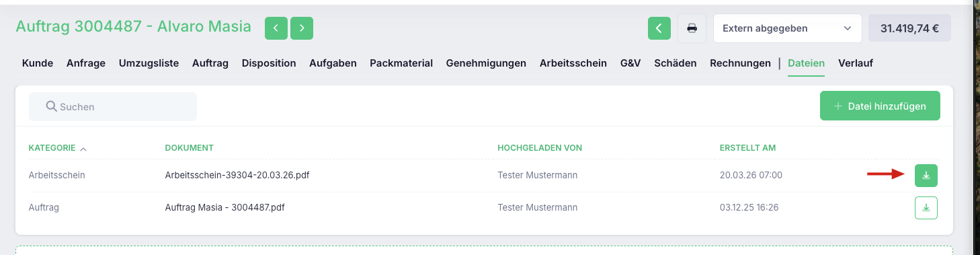
Task: Sort by Kategorie column arrow
Action: click(83, 148)
